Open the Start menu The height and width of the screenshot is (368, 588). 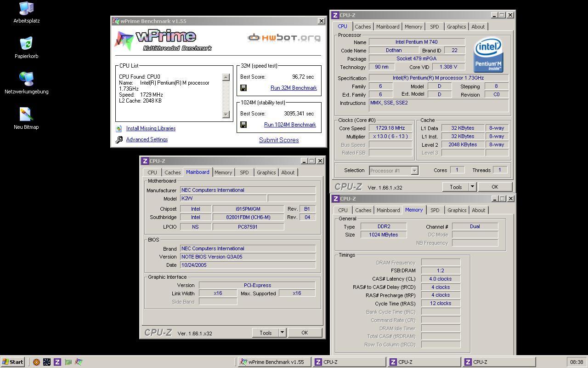pos(13,362)
